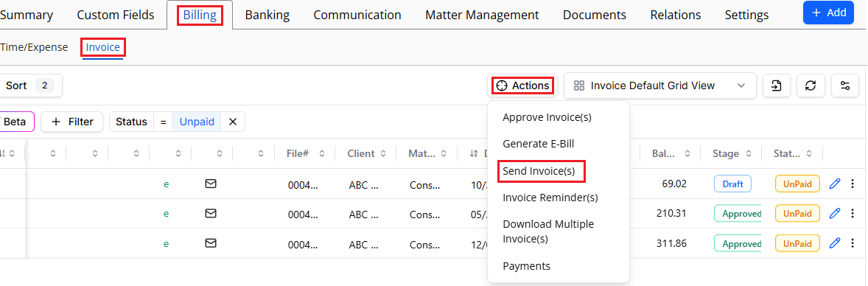This screenshot has width=868, height=286.
Task: Switch to the Banking tab
Action: coord(267,15)
